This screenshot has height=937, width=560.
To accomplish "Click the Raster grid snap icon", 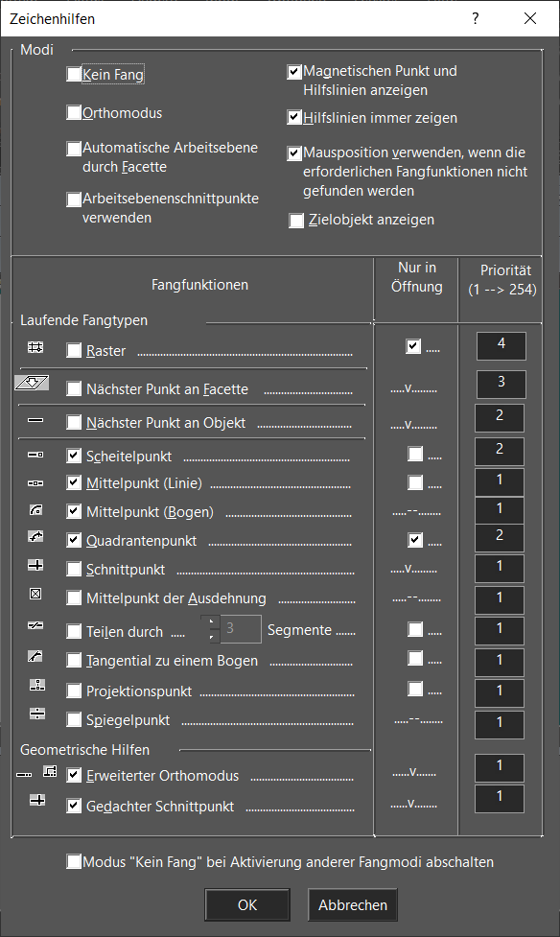I will tap(35, 347).
